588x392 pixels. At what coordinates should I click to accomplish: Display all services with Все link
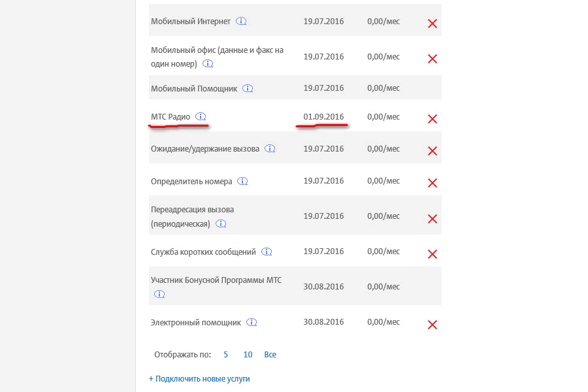pyautogui.click(x=270, y=355)
